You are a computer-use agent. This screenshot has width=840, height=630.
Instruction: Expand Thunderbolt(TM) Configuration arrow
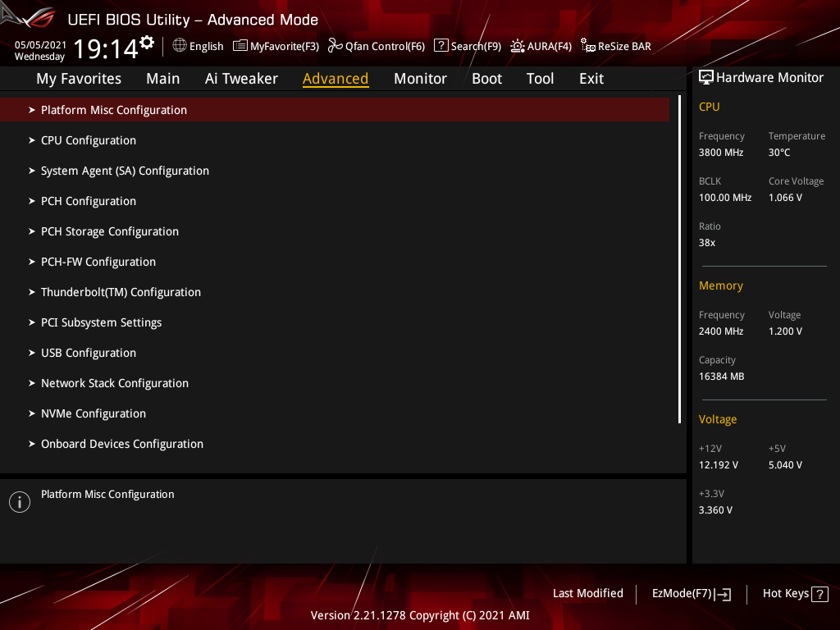(32, 292)
